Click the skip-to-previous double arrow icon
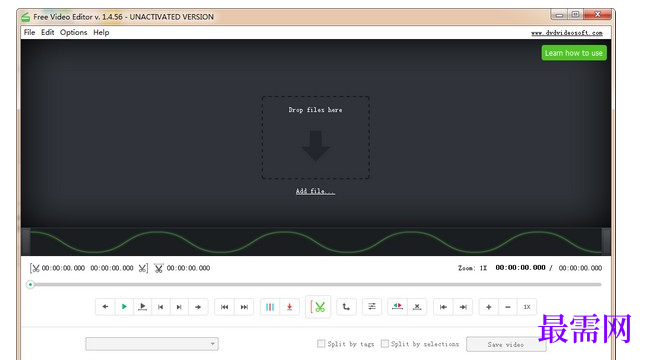This screenshot has width=650, height=360. click(x=224, y=307)
